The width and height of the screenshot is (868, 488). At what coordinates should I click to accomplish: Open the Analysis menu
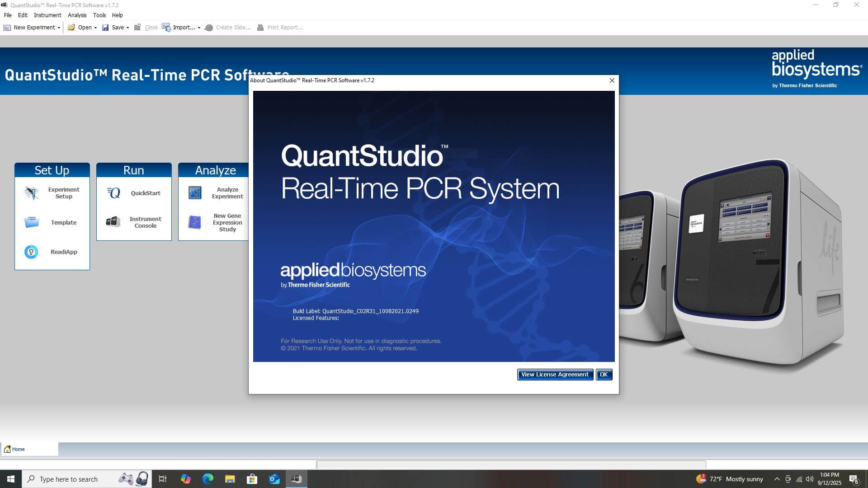pyautogui.click(x=77, y=15)
